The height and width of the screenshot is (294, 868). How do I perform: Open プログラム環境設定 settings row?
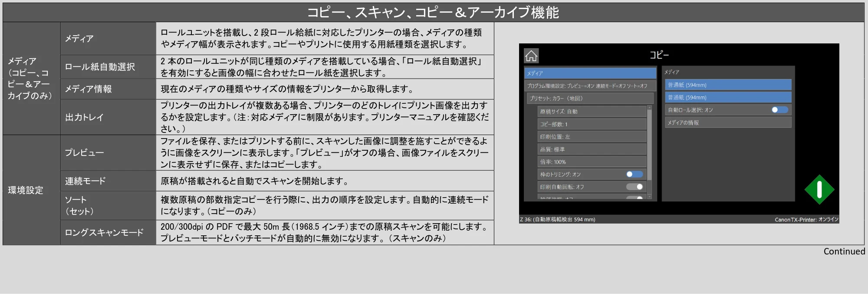(590, 86)
